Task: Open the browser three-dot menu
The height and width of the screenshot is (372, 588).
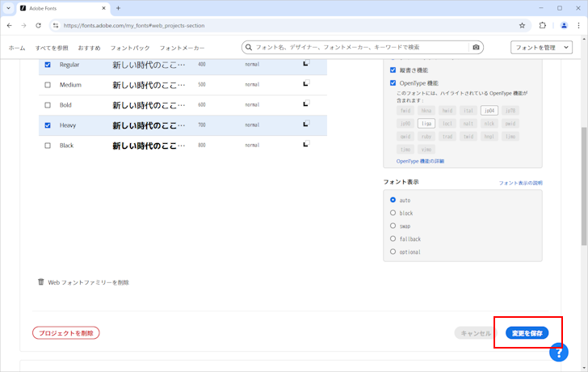Action: pyautogui.click(x=578, y=26)
